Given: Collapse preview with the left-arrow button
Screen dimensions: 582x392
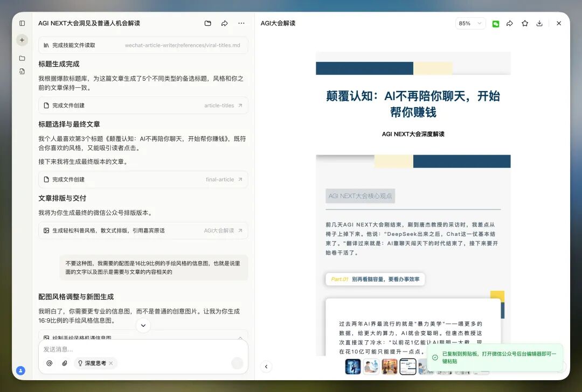Looking at the screenshot, I should point(266,366).
